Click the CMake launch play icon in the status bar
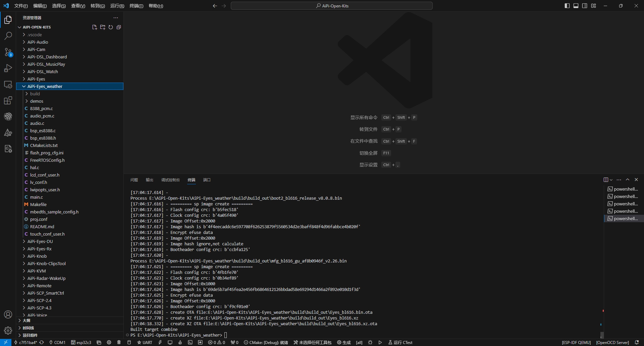Screen dimensions: 644x346 click(x=380, y=343)
